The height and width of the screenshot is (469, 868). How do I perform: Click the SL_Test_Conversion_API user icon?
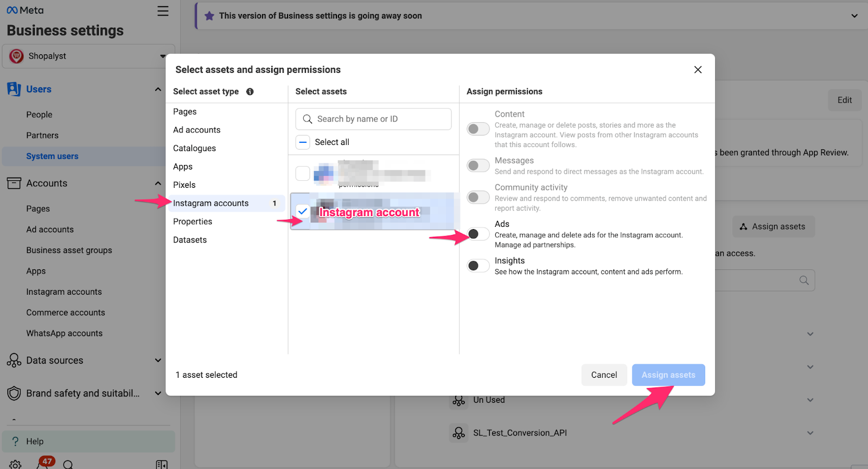click(459, 433)
